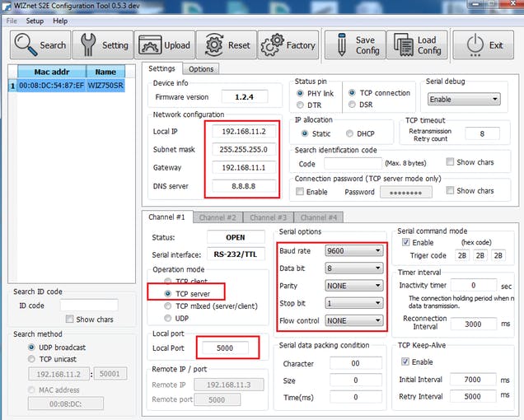Image resolution: width=524 pixels, height=420 pixels.
Task: Toggle TCP Keep-Alive Enable checkbox
Action: 405,362
